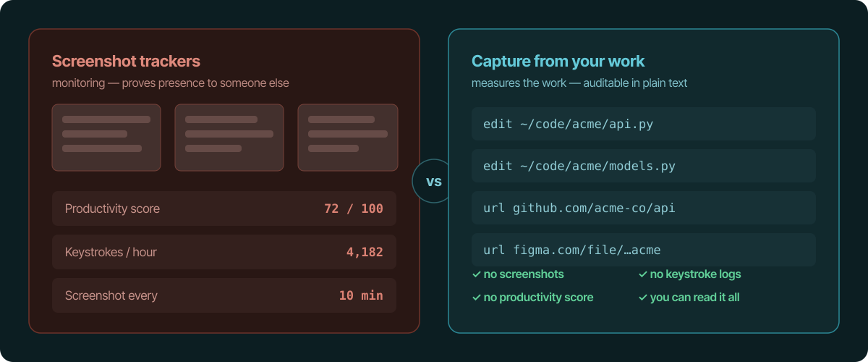The width and height of the screenshot is (868, 362).
Task: Click the 'Screenshot every' label
Action: click(111, 295)
